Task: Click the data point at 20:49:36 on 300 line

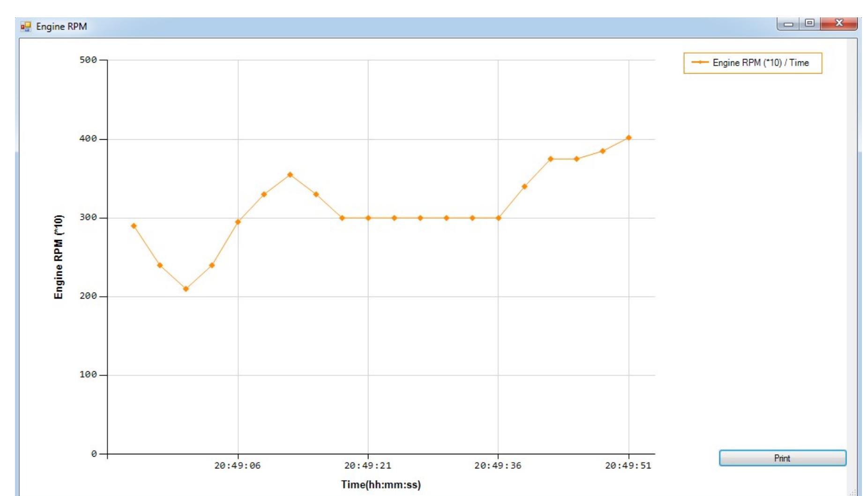Action: [498, 218]
